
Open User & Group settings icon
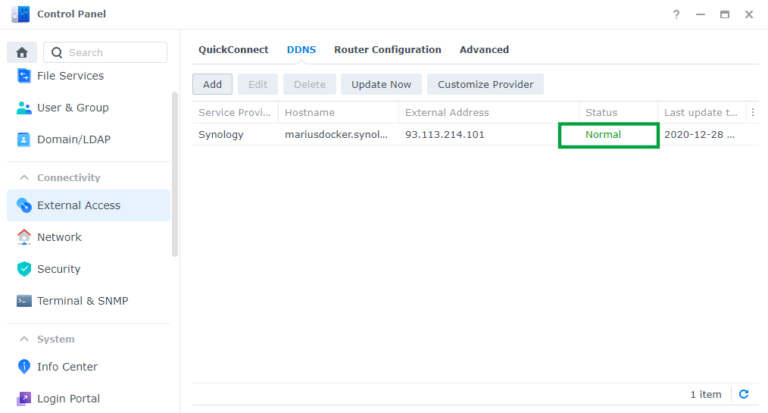pyautogui.click(x=24, y=108)
